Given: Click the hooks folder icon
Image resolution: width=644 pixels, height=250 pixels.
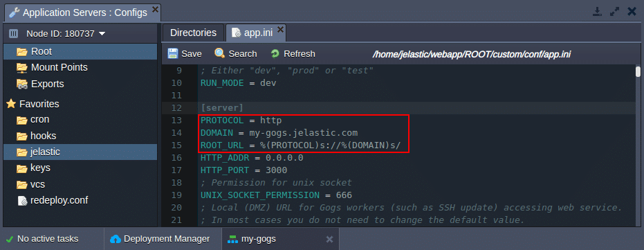Looking at the screenshot, I should pyautogui.click(x=21, y=136).
